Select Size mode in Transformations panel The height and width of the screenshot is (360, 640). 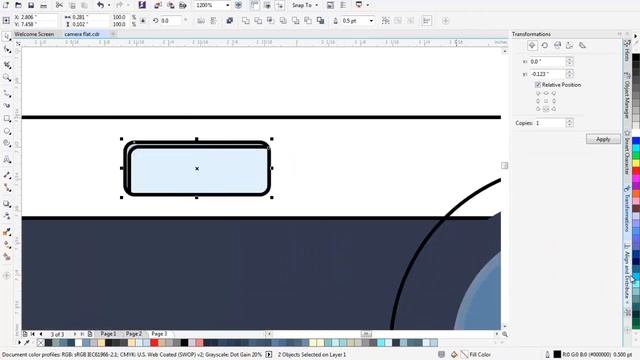[x=570, y=46]
